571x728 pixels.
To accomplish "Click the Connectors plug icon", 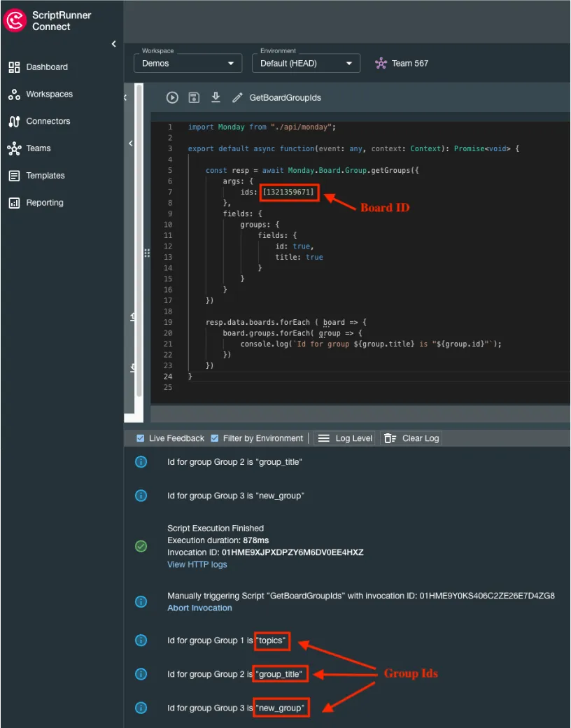I will tap(15, 122).
